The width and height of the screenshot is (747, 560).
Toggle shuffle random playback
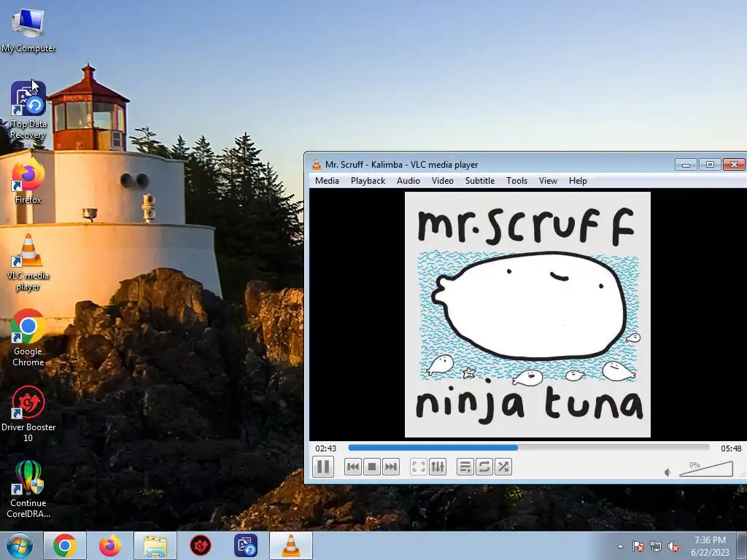pos(503,467)
